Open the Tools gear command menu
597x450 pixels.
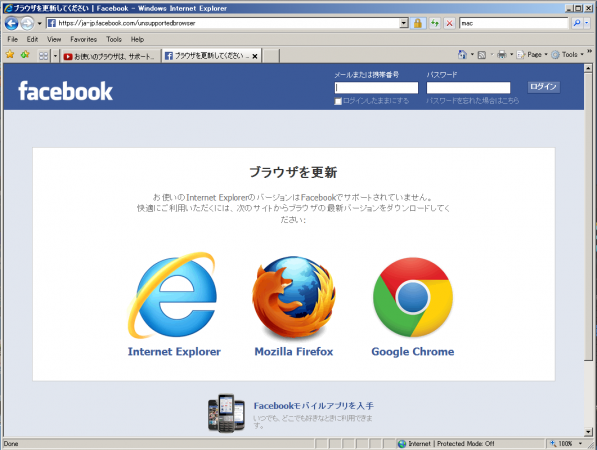pos(567,55)
